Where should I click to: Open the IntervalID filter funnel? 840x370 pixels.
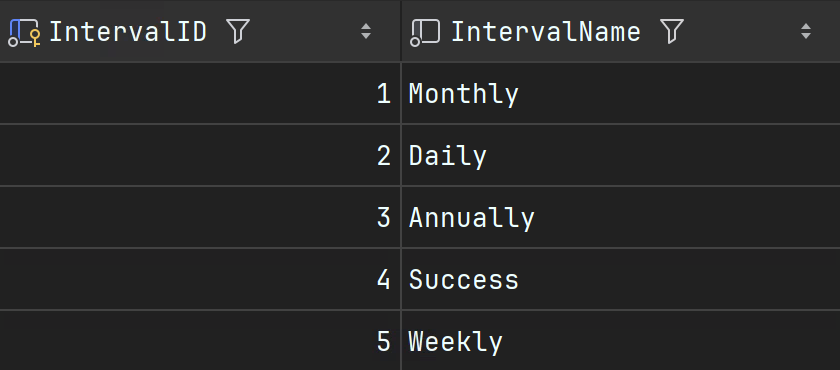pyautogui.click(x=238, y=32)
